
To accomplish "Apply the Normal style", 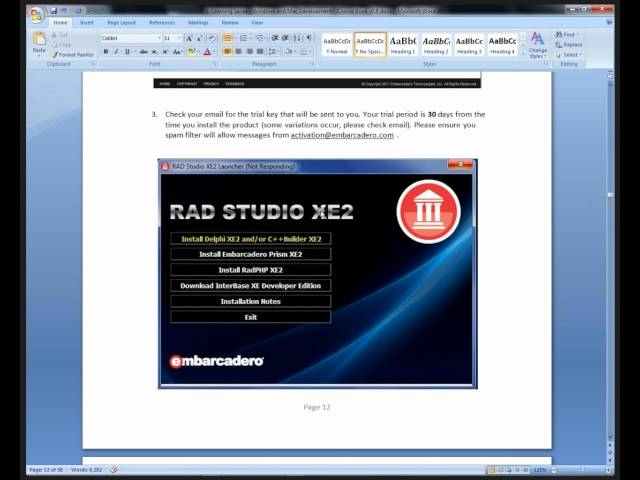I will pyautogui.click(x=337, y=45).
